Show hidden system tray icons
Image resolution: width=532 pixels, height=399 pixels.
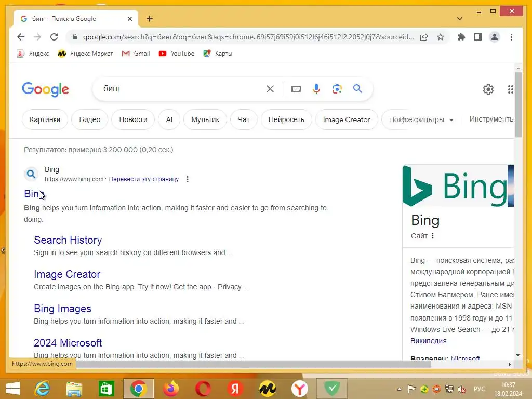click(x=400, y=389)
